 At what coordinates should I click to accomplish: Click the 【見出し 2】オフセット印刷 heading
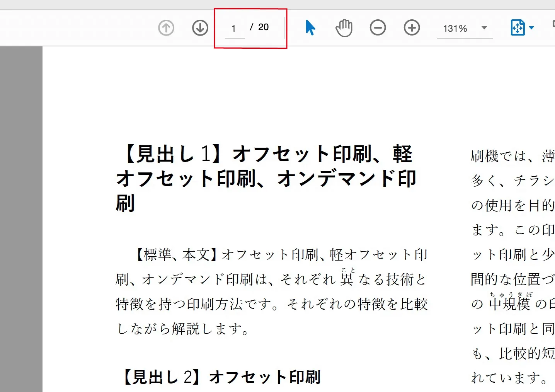coord(221,377)
